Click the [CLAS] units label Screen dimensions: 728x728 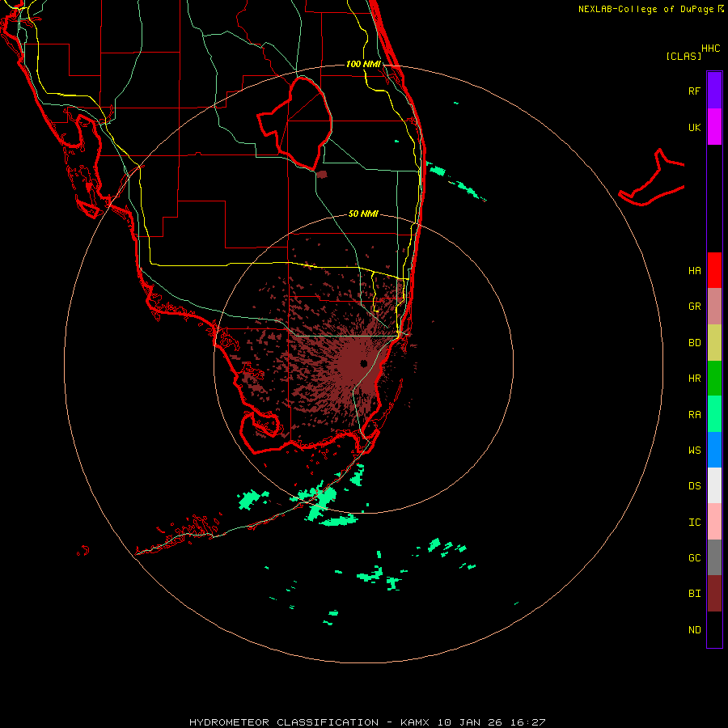(684, 56)
